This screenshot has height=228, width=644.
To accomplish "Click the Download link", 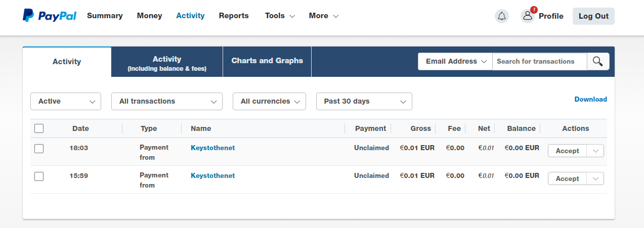I will 590,100.
